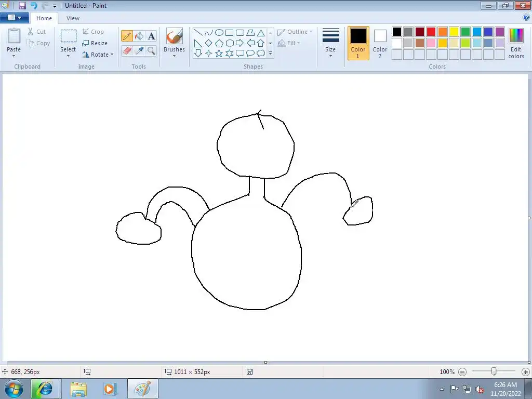
Task: Choose the Magnifier tool
Action: click(151, 50)
